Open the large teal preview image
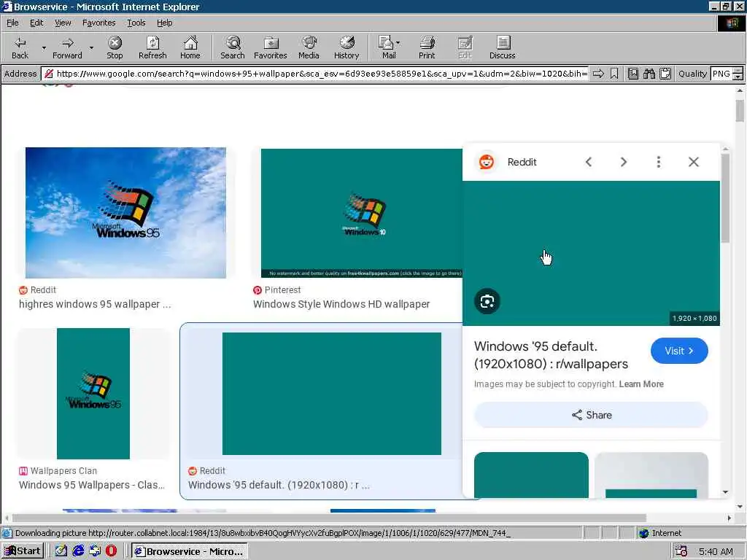Image resolution: width=747 pixels, height=560 pixels. (591, 253)
